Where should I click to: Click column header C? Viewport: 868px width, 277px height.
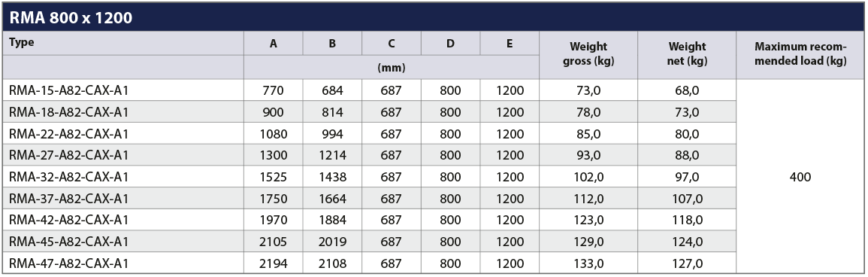point(392,44)
